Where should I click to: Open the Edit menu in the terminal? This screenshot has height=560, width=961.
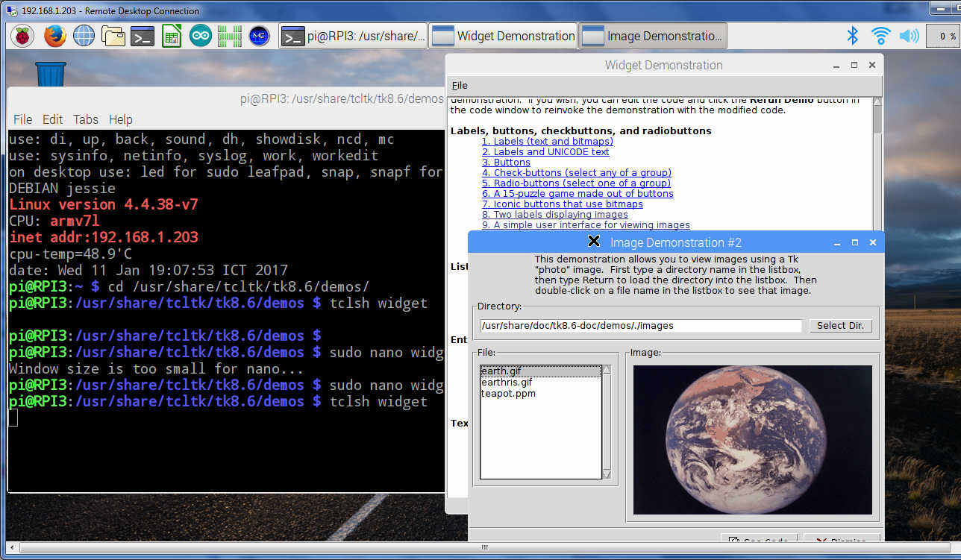(x=52, y=119)
